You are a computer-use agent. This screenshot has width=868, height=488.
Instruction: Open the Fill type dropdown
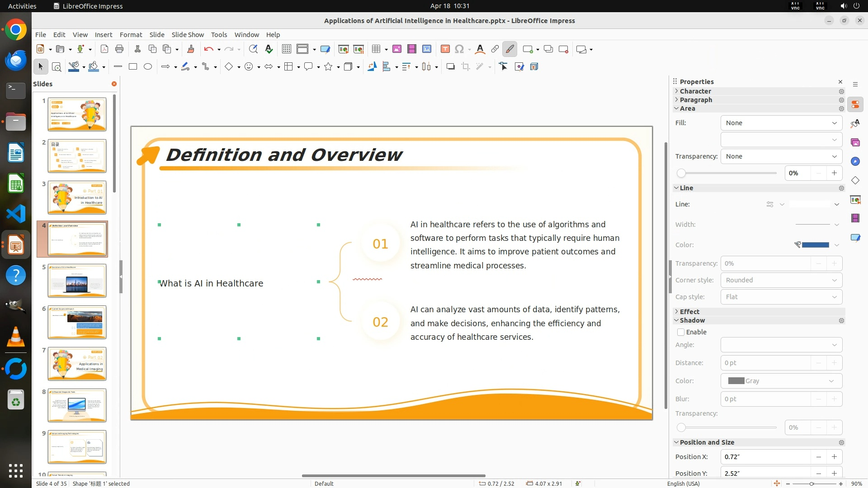coord(781,123)
